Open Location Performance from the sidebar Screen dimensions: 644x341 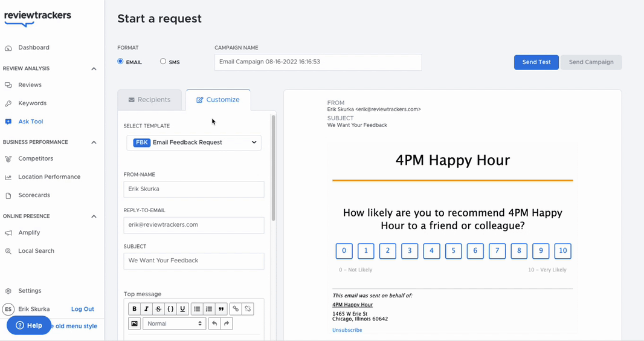pos(50,177)
